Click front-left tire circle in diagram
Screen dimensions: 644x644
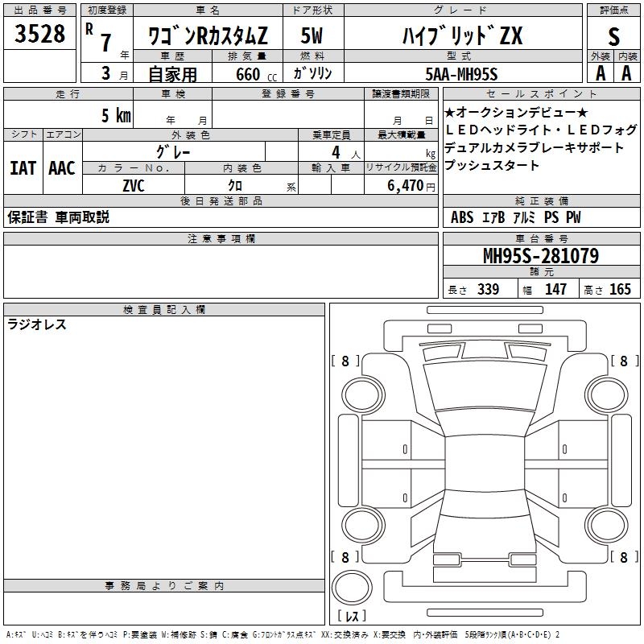(363, 395)
